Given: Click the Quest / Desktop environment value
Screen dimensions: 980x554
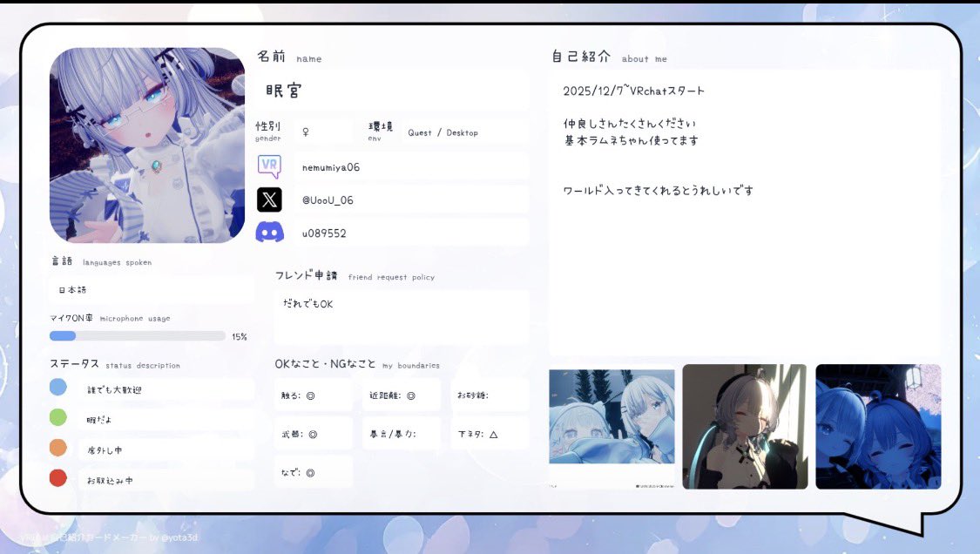Looking at the screenshot, I should click(443, 132).
